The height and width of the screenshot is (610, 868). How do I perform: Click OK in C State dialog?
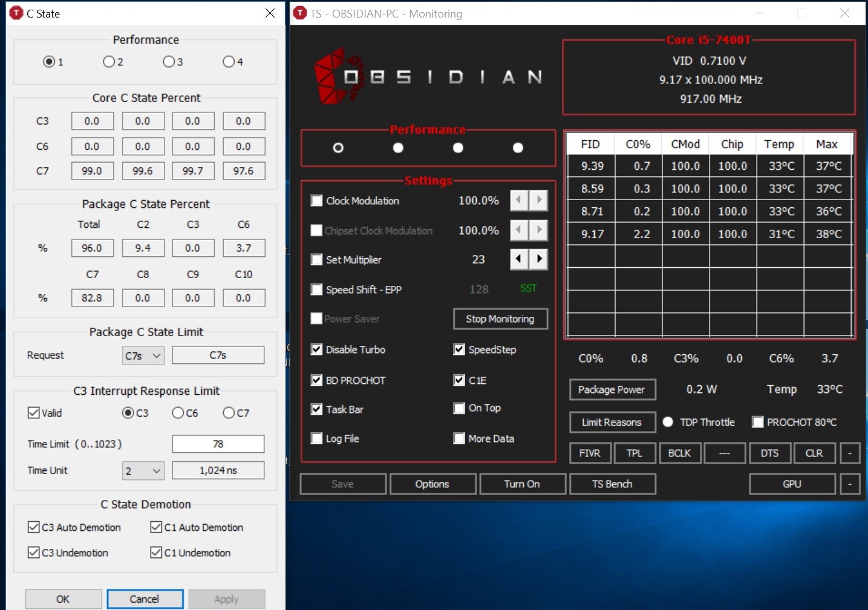pyautogui.click(x=63, y=599)
